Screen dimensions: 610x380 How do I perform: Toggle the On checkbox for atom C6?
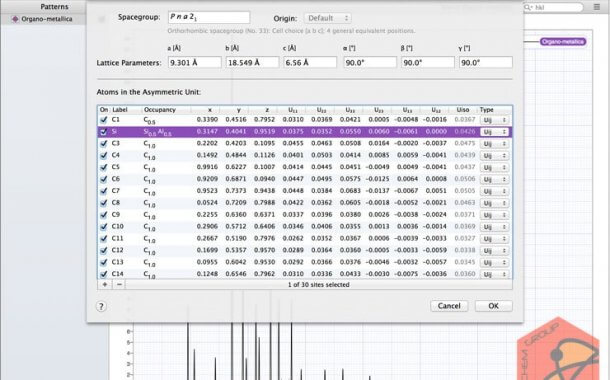pyautogui.click(x=103, y=179)
